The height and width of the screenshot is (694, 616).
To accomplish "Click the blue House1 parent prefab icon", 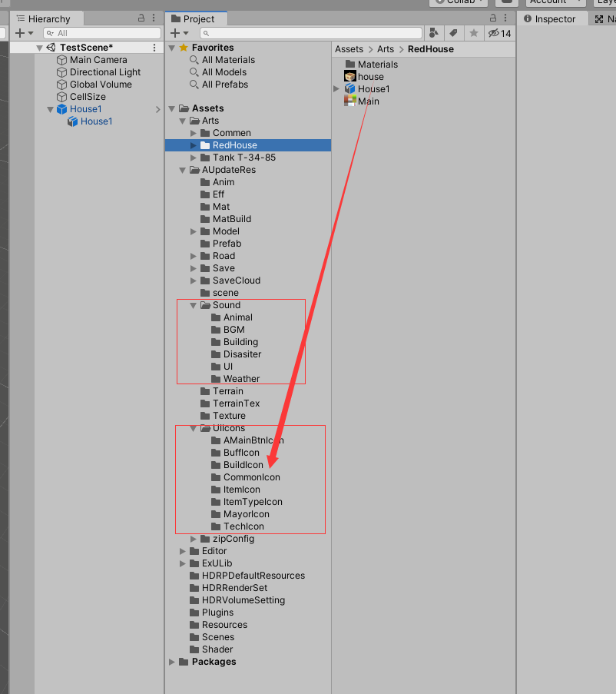I will tap(62, 109).
